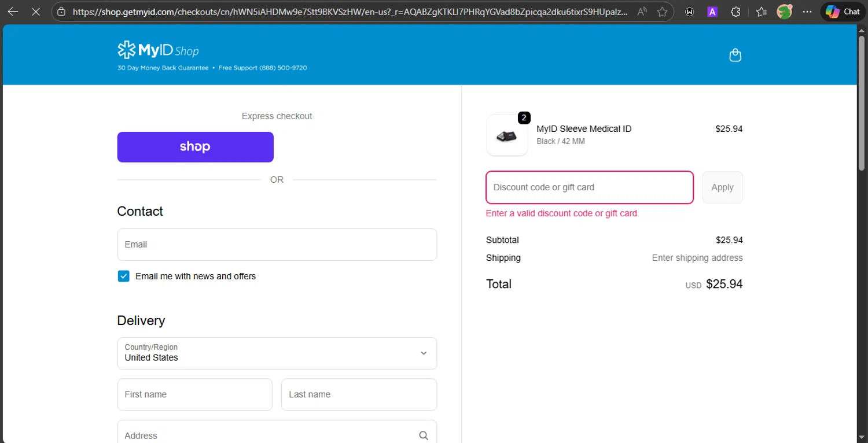Click the 'Enter shipping address' text
Screen dimensions: 868x443
click(697, 258)
